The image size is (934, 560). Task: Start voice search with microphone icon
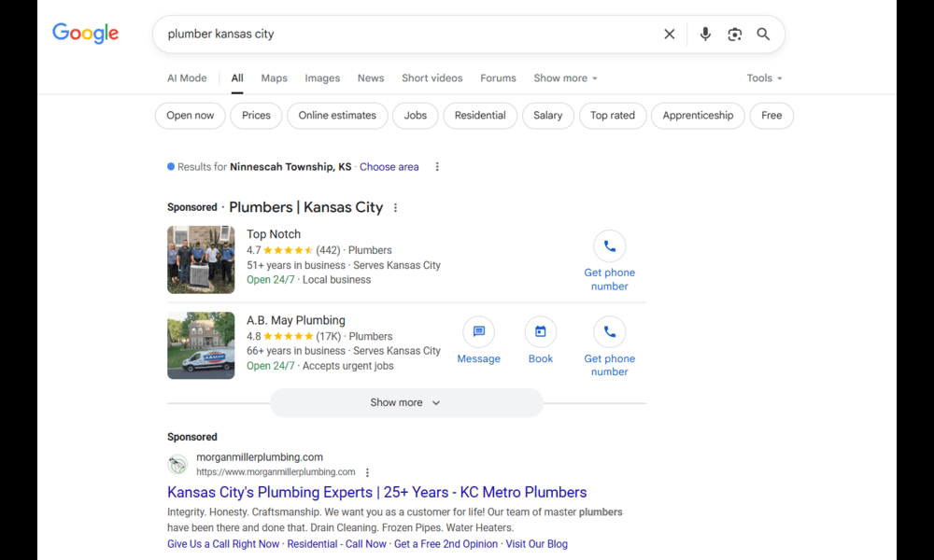coord(705,35)
